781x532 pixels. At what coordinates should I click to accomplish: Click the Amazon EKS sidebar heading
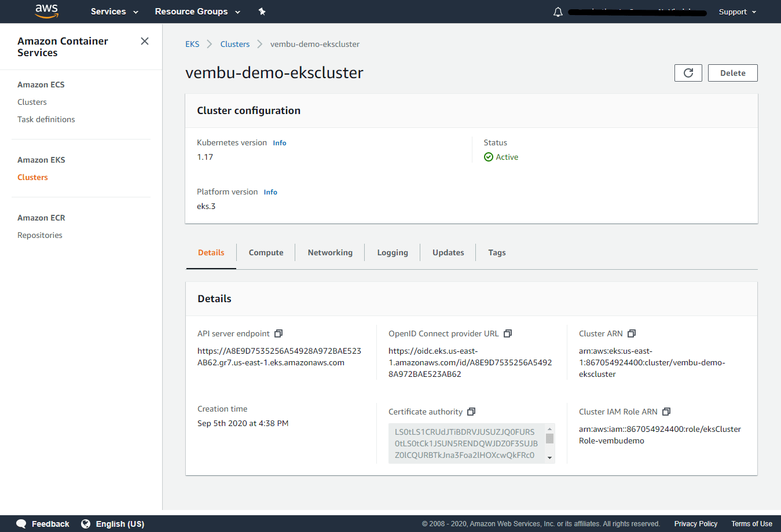(41, 160)
